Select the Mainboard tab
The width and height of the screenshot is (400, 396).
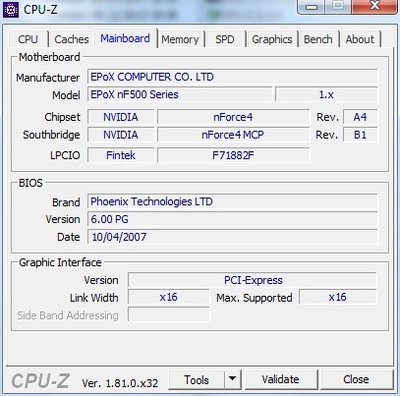point(125,39)
